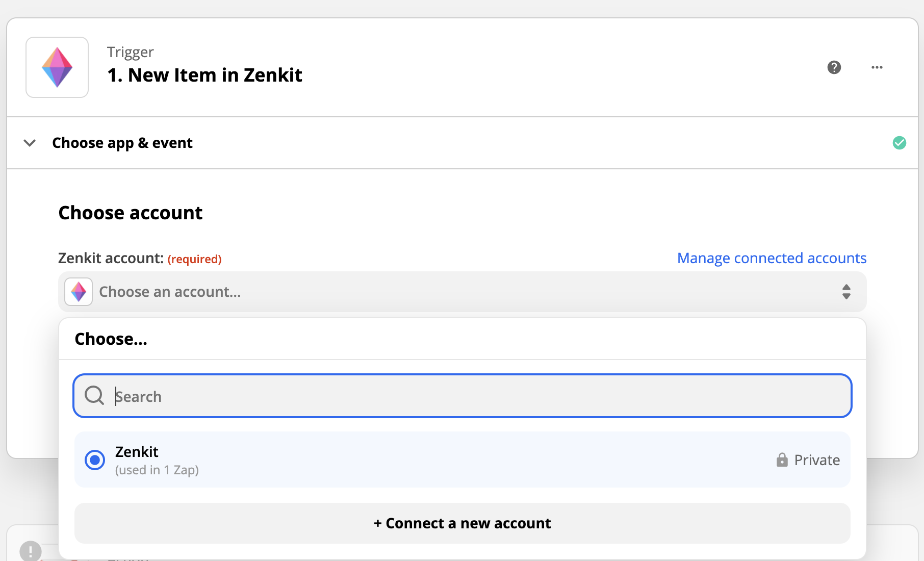This screenshot has height=561, width=924.
Task: Click the small Zenkit icon in account field
Action: click(79, 292)
